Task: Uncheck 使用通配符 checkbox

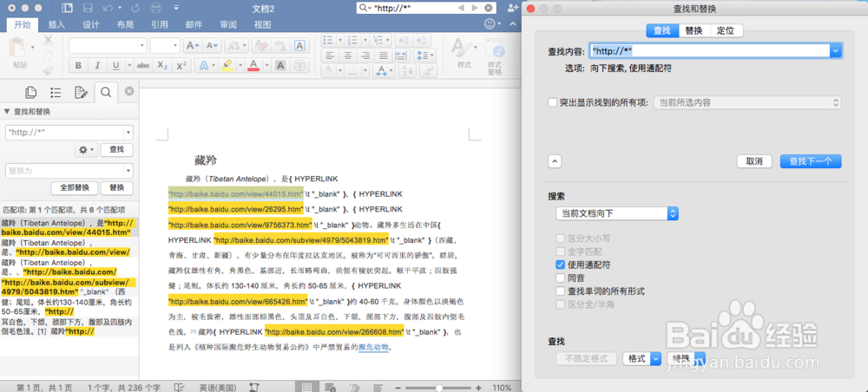Action: tap(560, 265)
